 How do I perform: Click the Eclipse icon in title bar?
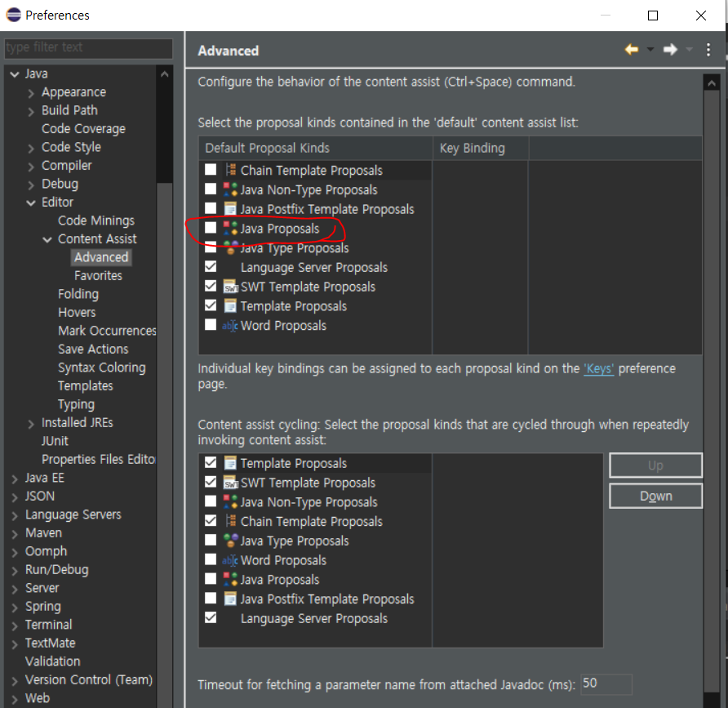click(x=13, y=15)
